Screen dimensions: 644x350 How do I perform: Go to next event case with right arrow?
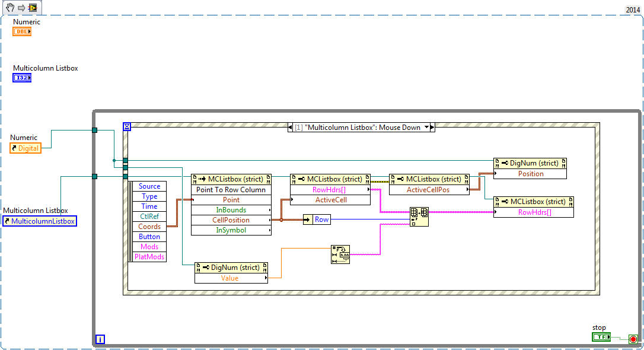(432, 128)
